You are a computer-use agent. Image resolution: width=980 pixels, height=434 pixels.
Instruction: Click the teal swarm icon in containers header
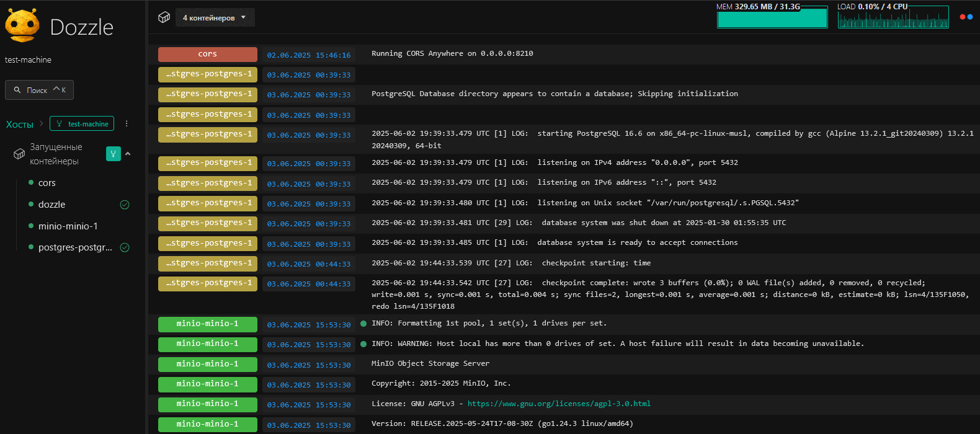113,154
